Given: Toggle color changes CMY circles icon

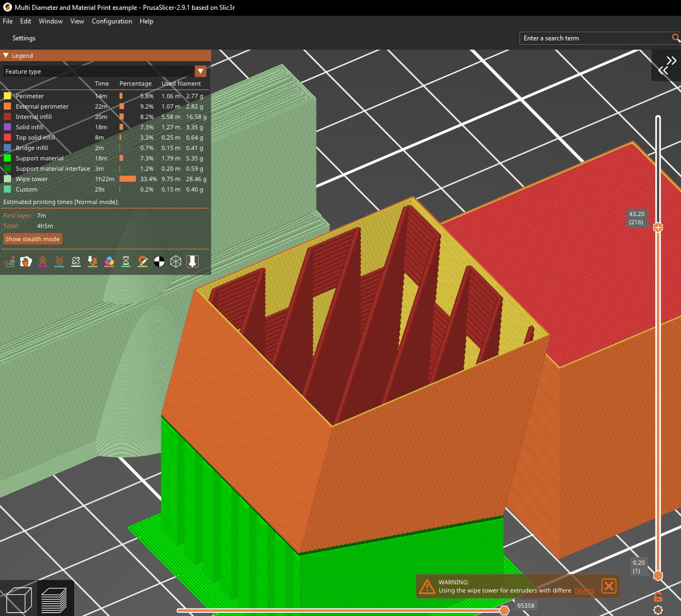Looking at the screenshot, I should [109, 262].
